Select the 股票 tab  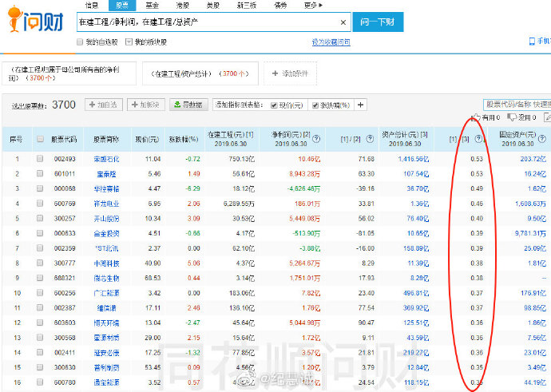pyautogui.click(x=122, y=5)
